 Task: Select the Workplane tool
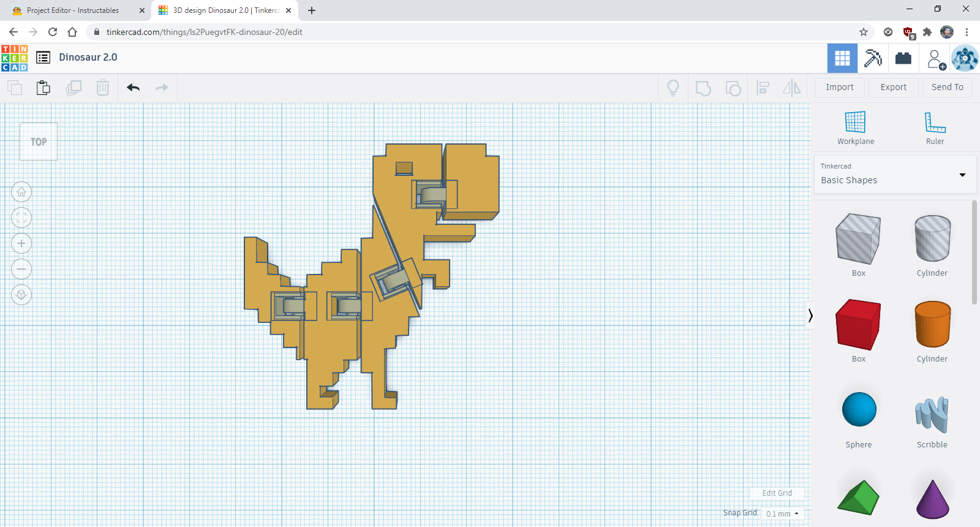856,128
